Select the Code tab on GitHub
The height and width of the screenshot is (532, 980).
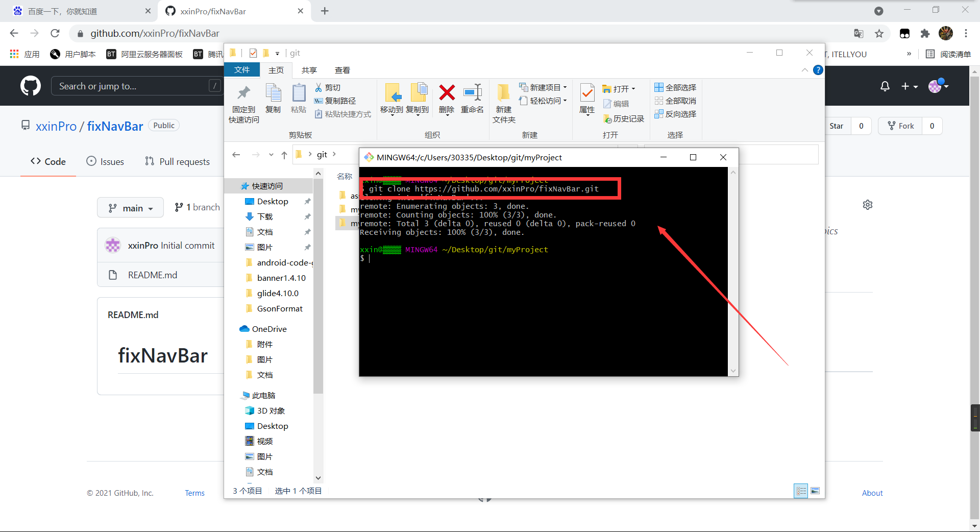(48, 161)
